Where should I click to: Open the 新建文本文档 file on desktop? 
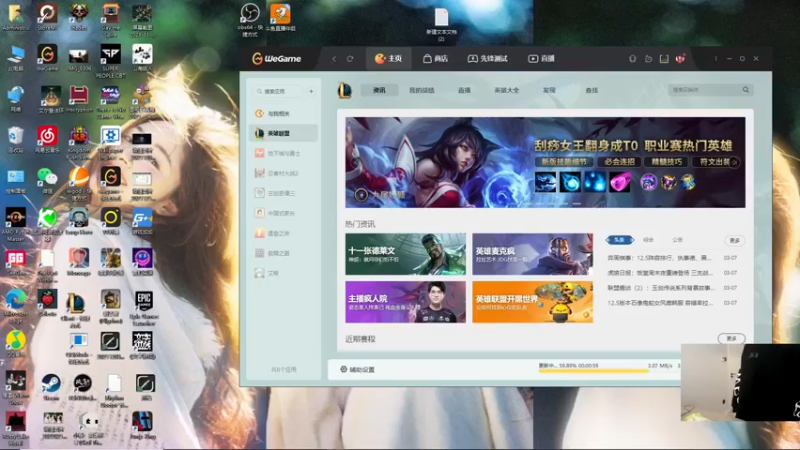pyautogui.click(x=441, y=24)
